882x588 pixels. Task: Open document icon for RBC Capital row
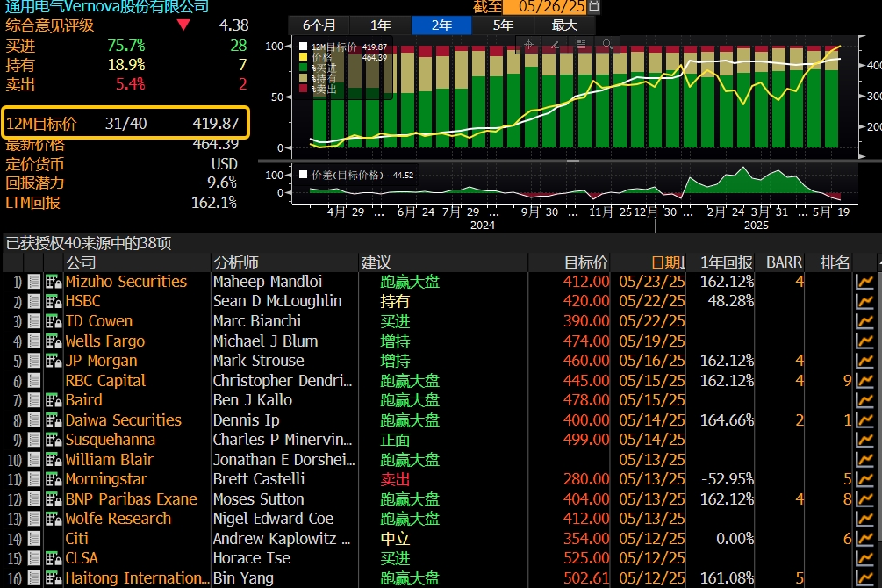click(34, 380)
